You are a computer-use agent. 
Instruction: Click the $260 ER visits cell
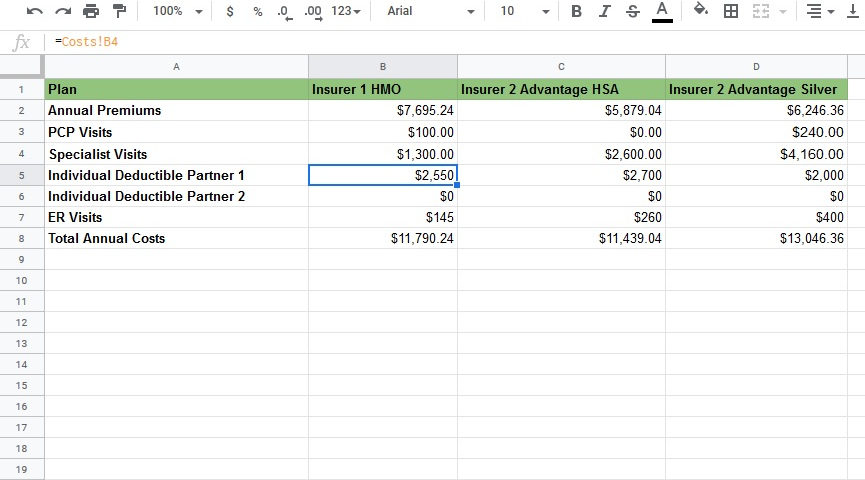(562, 217)
